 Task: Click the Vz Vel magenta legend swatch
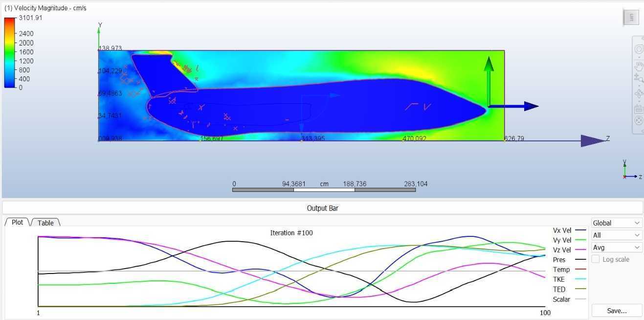coord(581,250)
